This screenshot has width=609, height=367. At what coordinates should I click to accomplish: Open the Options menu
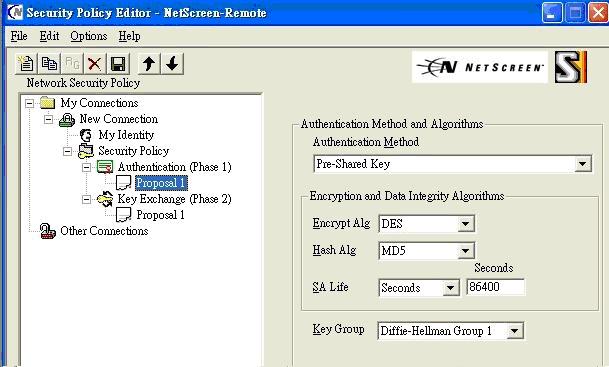pyautogui.click(x=89, y=36)
